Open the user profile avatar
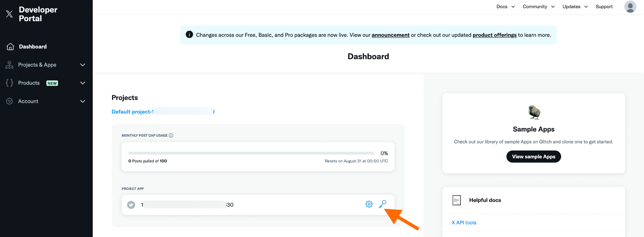 [x=630, y=7]
